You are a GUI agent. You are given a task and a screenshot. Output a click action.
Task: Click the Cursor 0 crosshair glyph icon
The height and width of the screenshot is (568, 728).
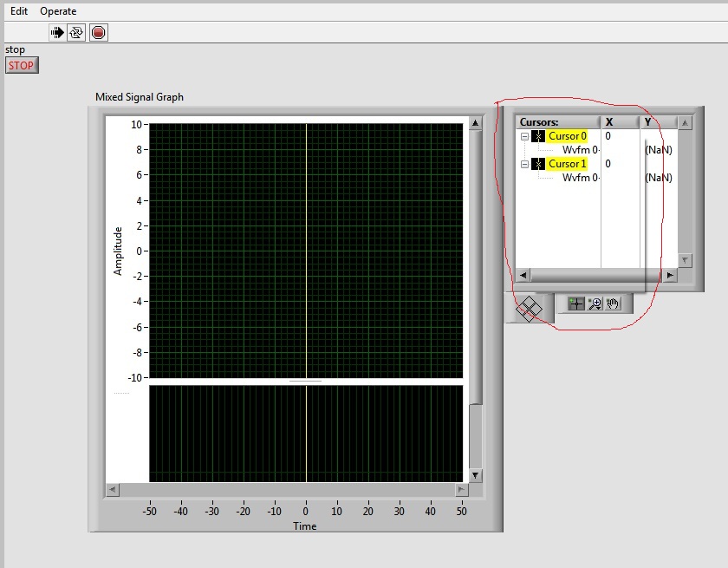pyautogui.click(x=538, y=136)
